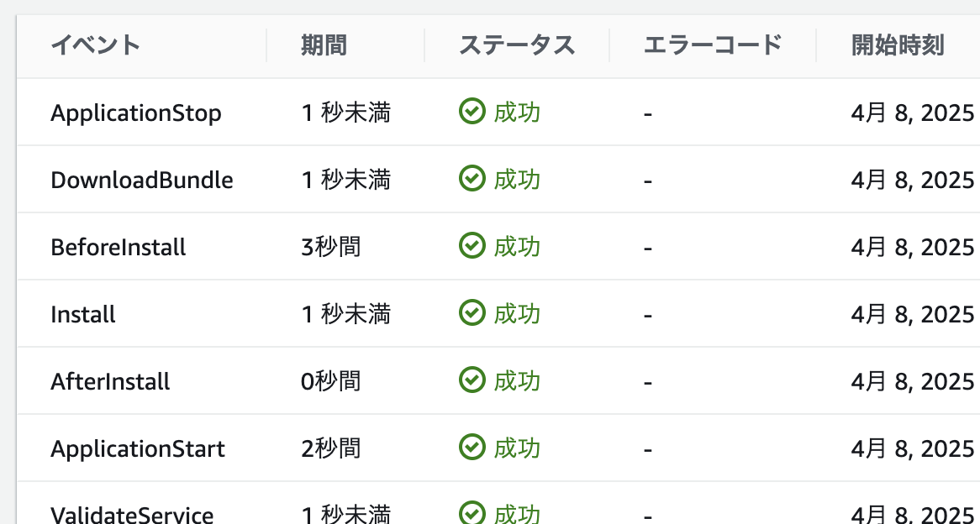Click the ステータス column header
This screenshot has width=980, height=524.
(517, 45)
